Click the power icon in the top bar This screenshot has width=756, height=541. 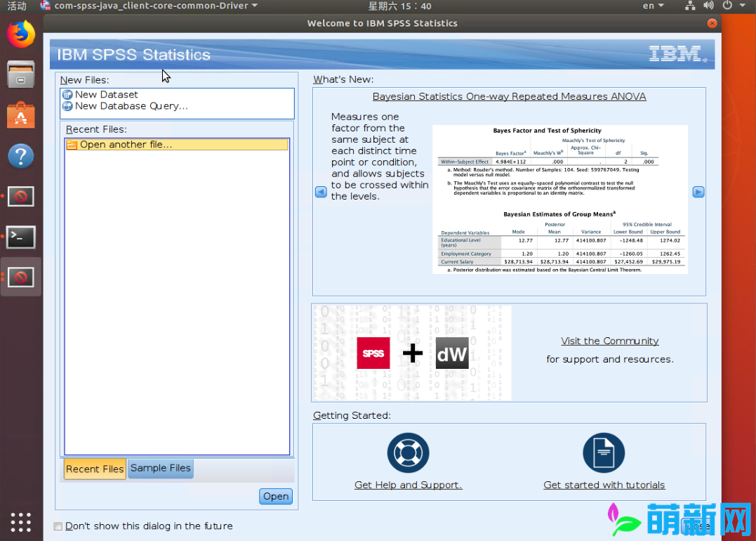pyautogui.click(x=727, y=6)
